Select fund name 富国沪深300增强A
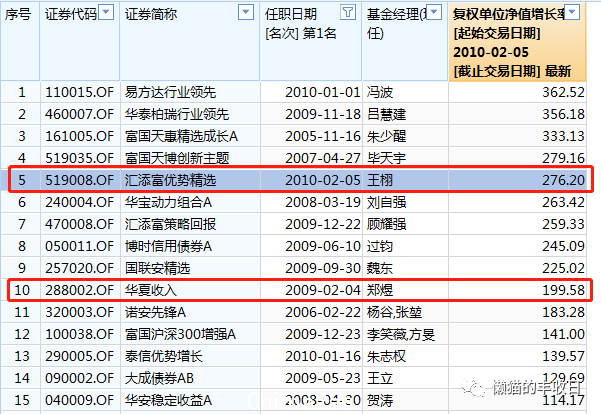Screen dimensions: 601x414 click(x=180, y=334)
